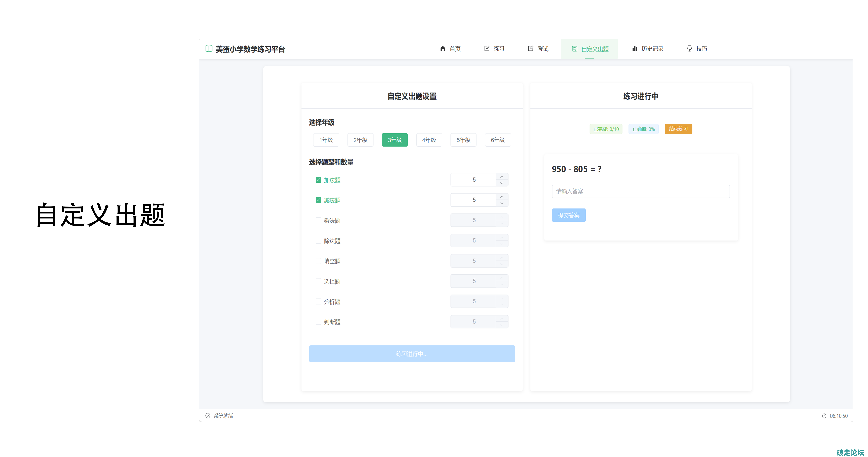Increase 加法题 count with up arrow
The image size is (868, 457).
click(502, 177)
